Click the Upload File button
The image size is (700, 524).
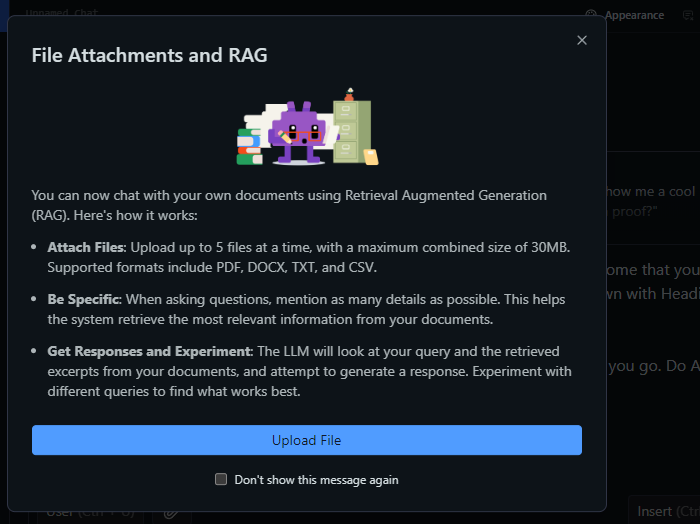(306, 440)
